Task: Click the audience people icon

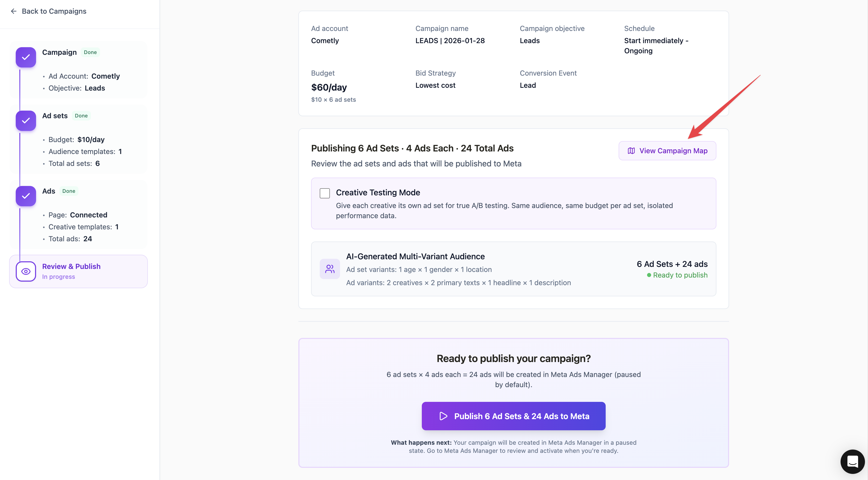Action: [330, 269]
